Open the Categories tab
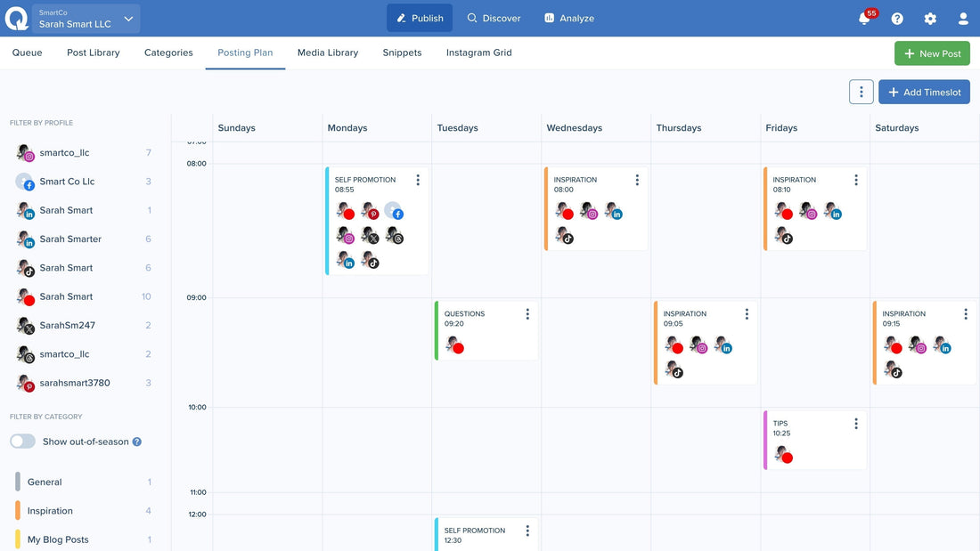Image resolution: width=980 pixels, height=551 pixels. point(168,53)
